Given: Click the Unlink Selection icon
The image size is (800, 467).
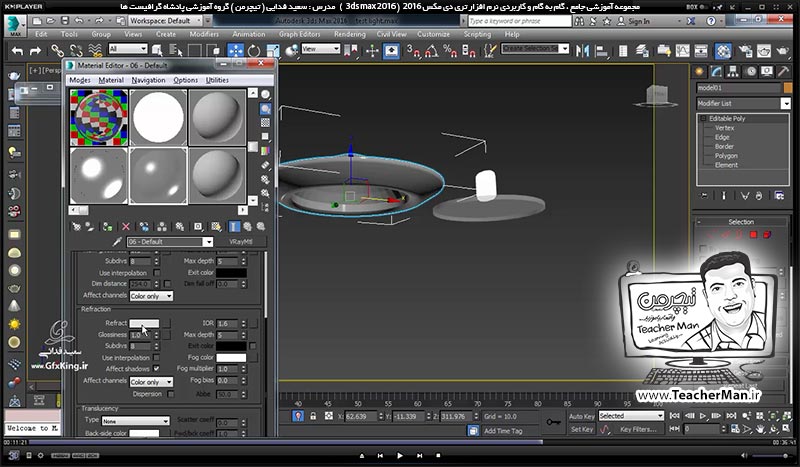Looking at the screenshot, I should 76,51.
